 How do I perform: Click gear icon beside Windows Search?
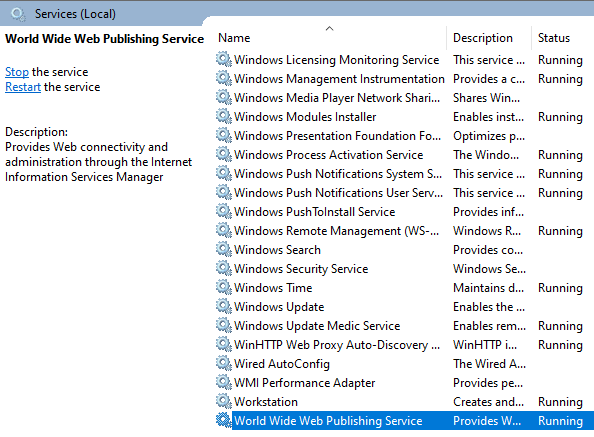click(224, 250)
